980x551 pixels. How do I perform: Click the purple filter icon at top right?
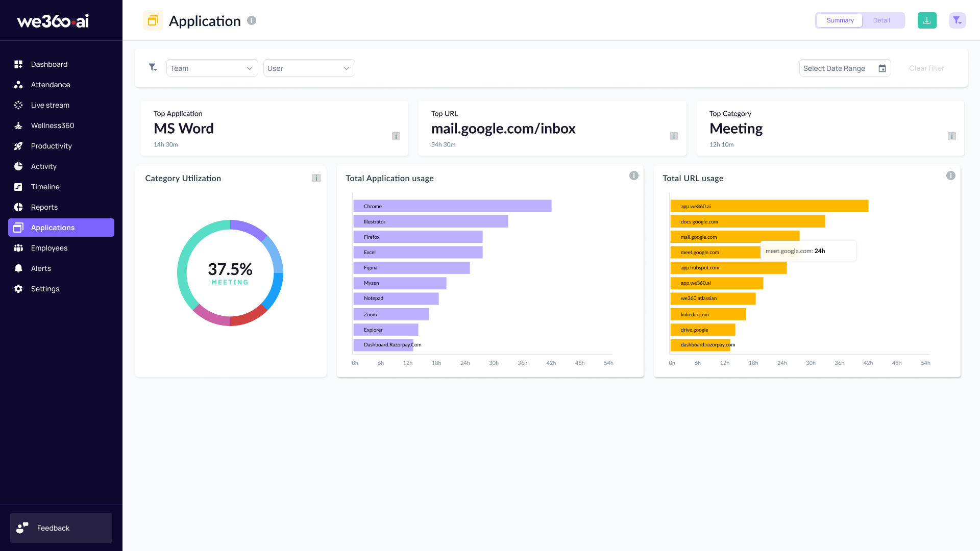pyautogui.click(x=957, y=20)
